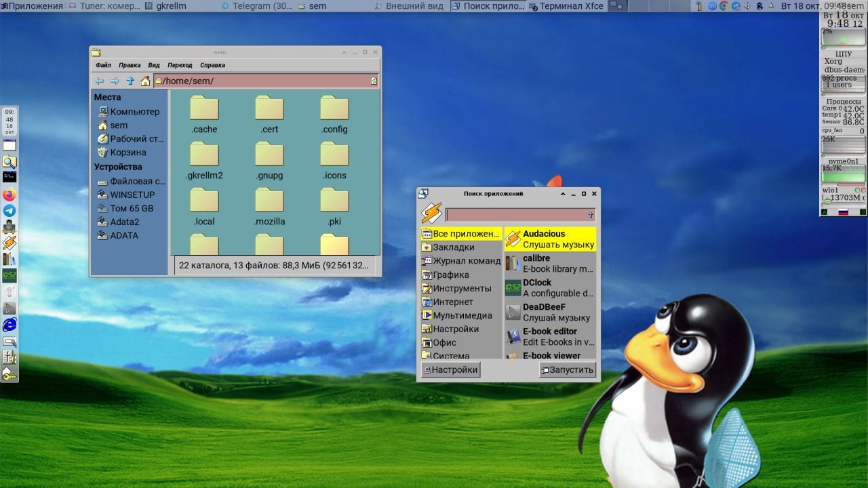Click the Запустить button
This screenshot has width=868, height=488.
point(567,369)
